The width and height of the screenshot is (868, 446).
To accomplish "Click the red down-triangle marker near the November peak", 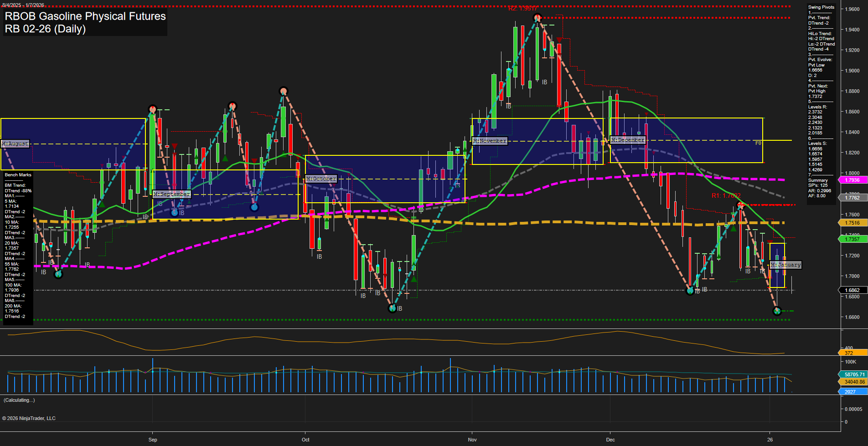I will pos(559,40).
